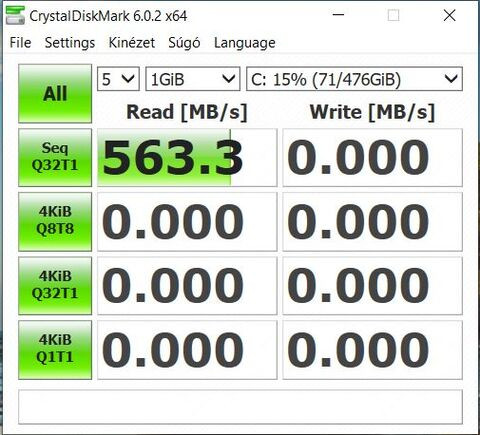
Task: Click the 4KiB Q32T1 read result cell
Action: point(187,286)
